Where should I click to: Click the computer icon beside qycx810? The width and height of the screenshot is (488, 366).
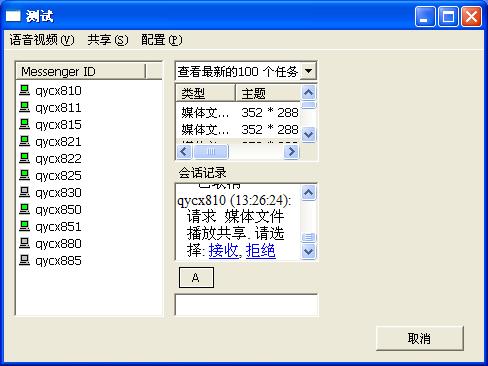(24, 90)
